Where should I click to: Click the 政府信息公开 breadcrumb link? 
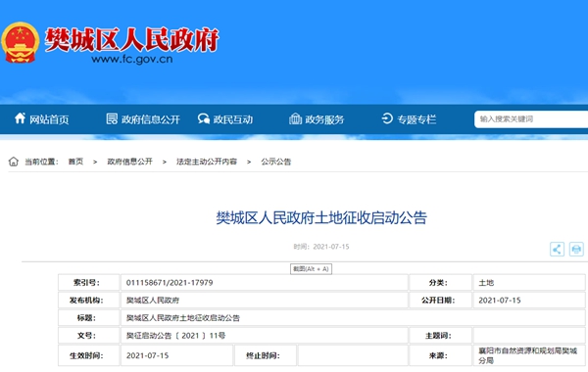[129, 162]
